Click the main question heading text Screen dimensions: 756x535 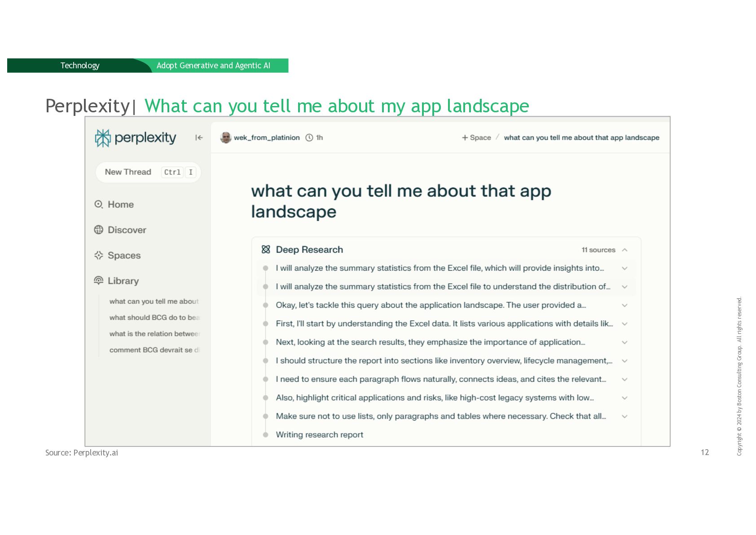401,201
